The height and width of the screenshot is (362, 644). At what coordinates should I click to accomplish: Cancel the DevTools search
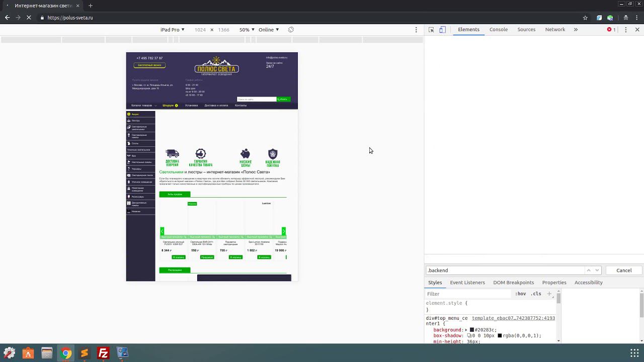coord(624,270)
